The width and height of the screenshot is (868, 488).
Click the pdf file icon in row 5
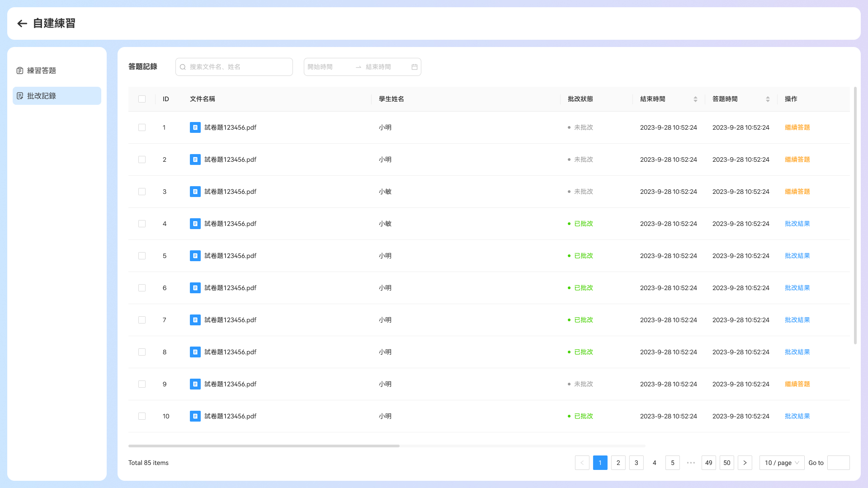[x=195, y=256]
